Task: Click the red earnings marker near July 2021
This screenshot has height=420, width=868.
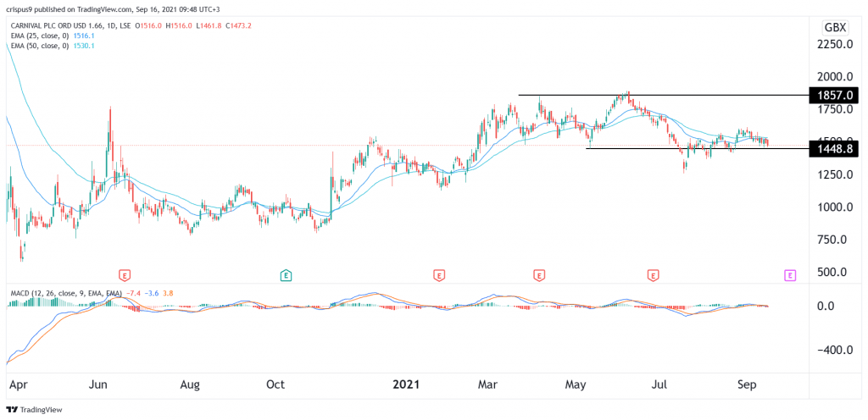Action: [x=654, y=274]
